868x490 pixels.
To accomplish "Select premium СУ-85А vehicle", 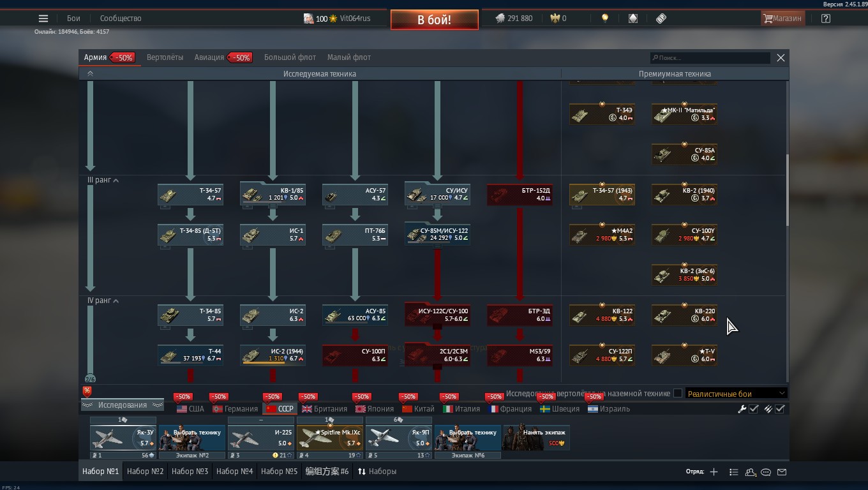I will 684,154.
